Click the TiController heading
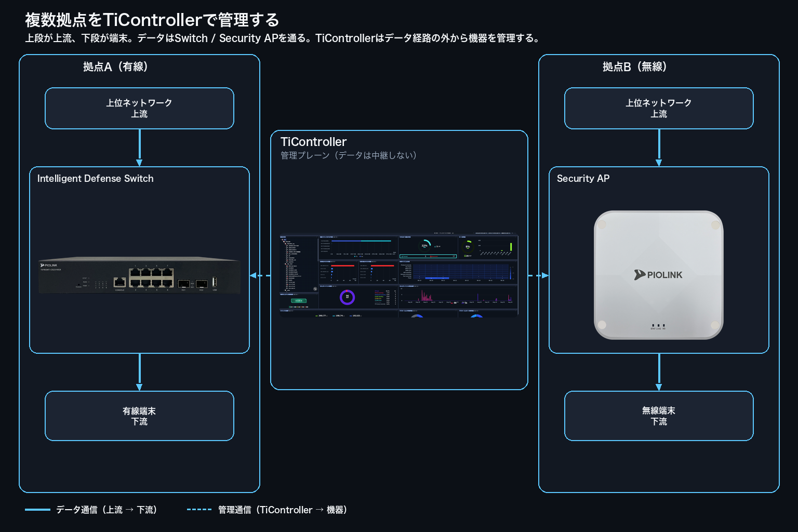The image size is (798, 532). pyautogui.click(x=313, y=142)
